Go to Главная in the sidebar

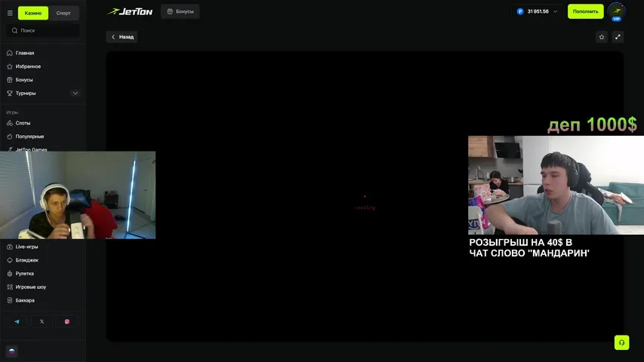pyautogui.click(x=24, y=53)
